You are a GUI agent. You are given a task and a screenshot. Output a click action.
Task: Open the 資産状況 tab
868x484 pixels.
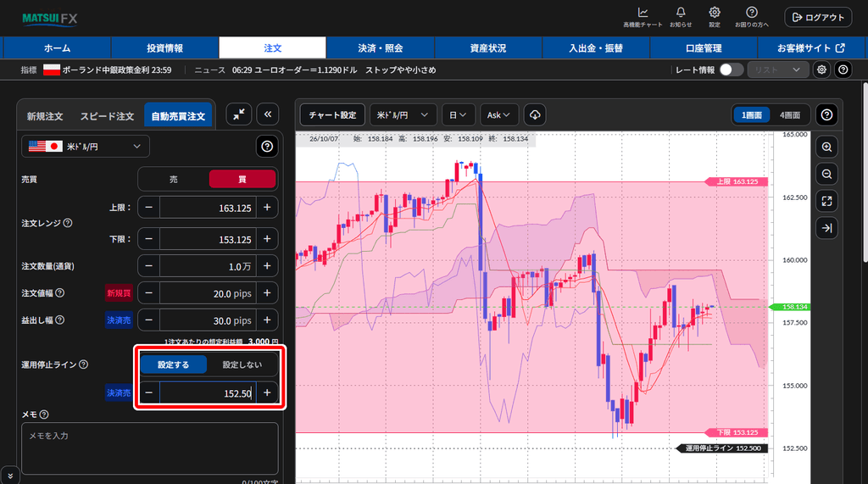coord(487,48)
